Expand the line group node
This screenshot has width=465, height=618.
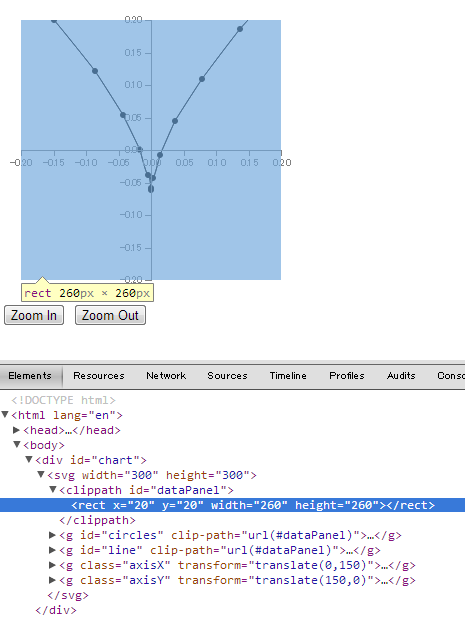(x=52, y=550)
